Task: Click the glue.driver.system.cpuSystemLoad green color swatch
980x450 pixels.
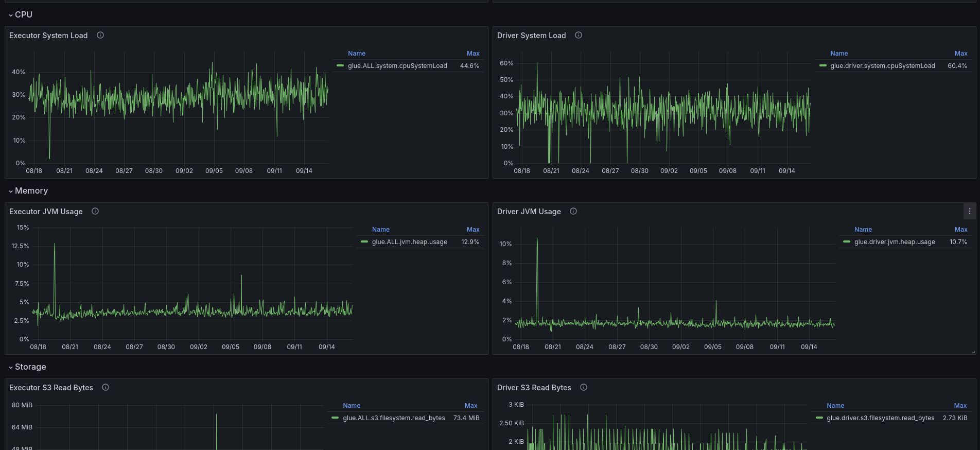Action: [823, 66]
